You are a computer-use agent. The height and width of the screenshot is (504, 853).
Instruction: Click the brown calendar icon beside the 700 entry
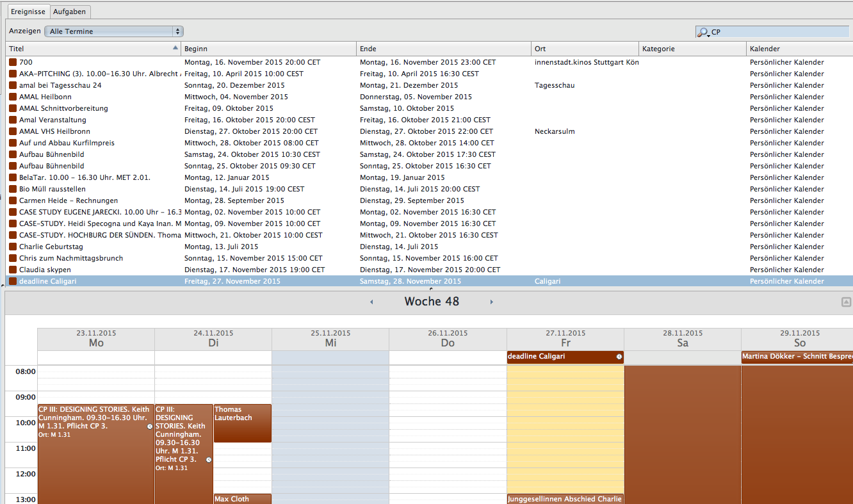pyautogui.click(x=13, y=63)
